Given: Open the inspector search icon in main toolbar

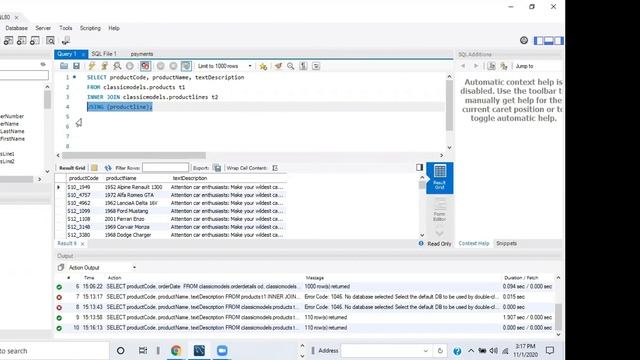Looking at the screenshot, I should coord(50,40).
